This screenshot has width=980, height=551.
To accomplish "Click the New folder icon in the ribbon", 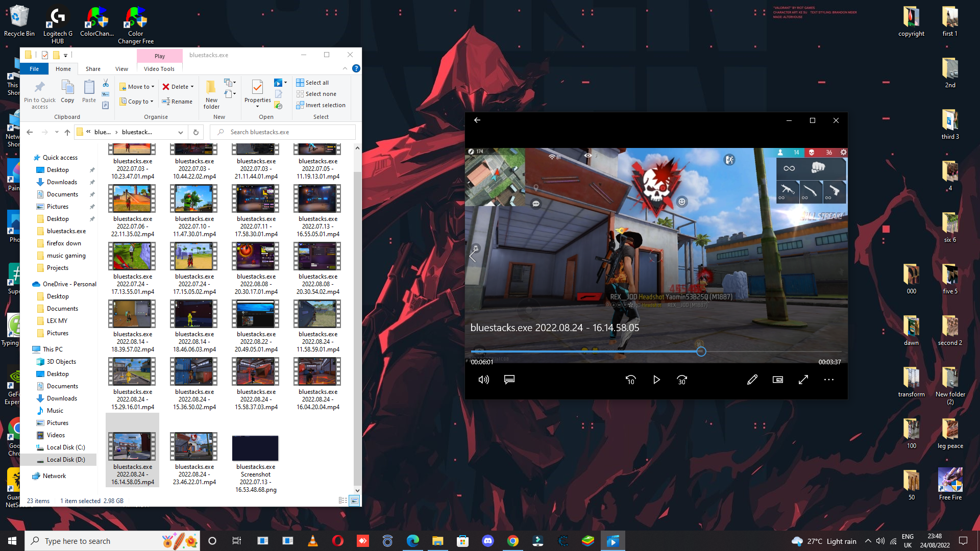I will (211, 94).
